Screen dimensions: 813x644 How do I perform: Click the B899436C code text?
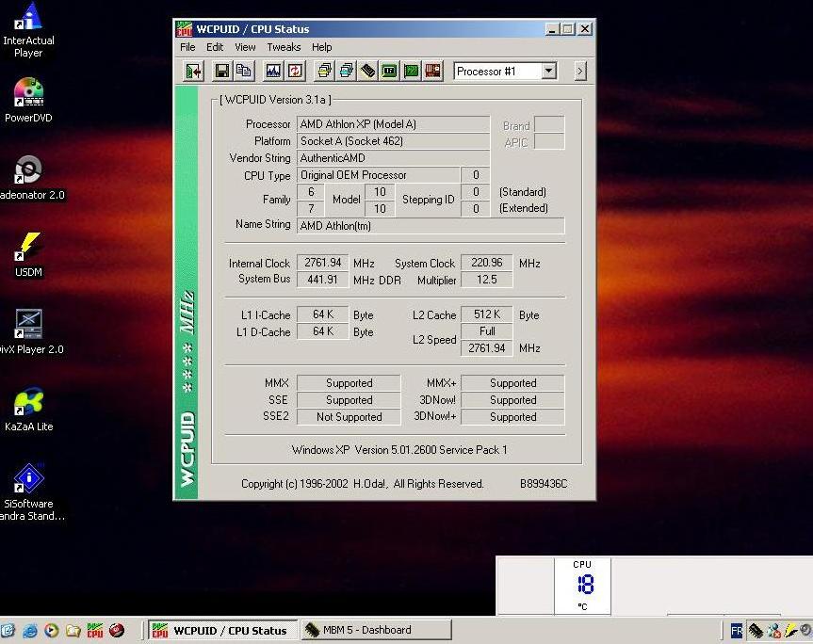544,484
